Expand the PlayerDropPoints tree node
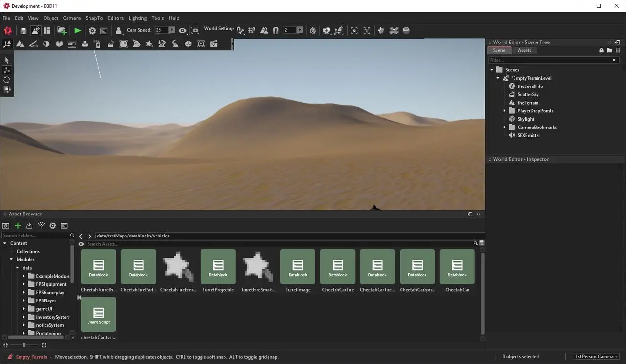This screenshot has width=626, height=364. 505,111
